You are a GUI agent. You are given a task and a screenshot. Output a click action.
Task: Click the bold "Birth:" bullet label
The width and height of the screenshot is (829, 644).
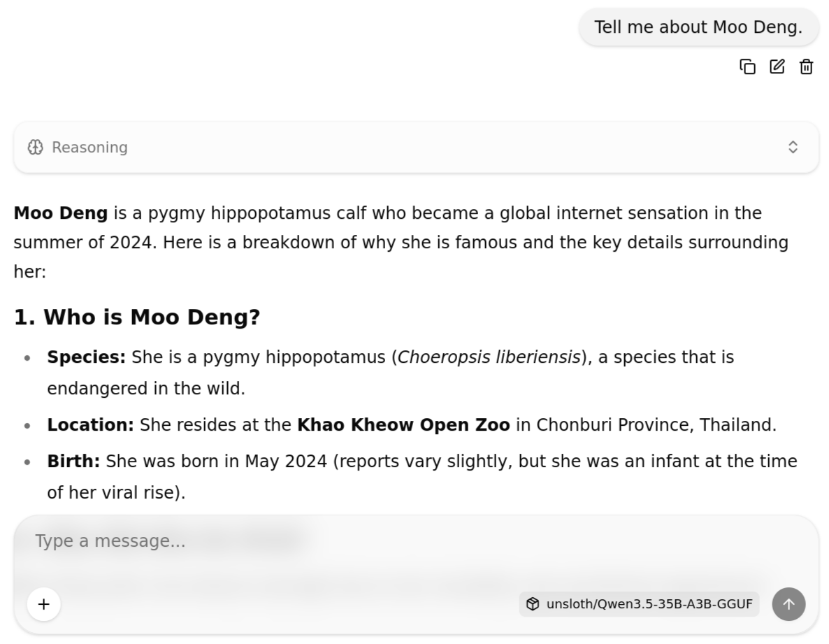(x=73, y=461)
